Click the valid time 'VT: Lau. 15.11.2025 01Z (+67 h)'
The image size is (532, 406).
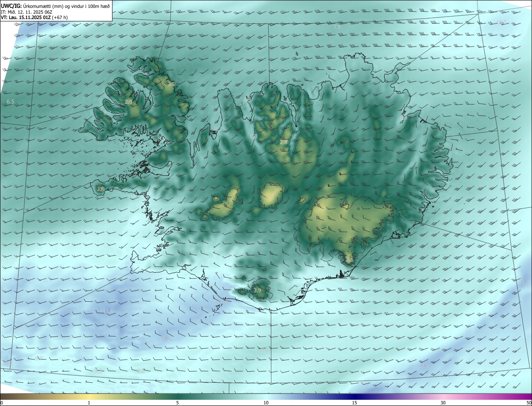click(34, 17)
